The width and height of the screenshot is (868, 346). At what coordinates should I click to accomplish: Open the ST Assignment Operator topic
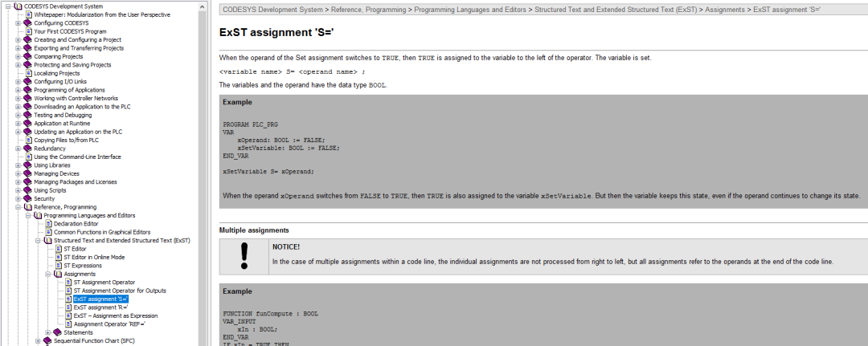click(x=104, y=282)
